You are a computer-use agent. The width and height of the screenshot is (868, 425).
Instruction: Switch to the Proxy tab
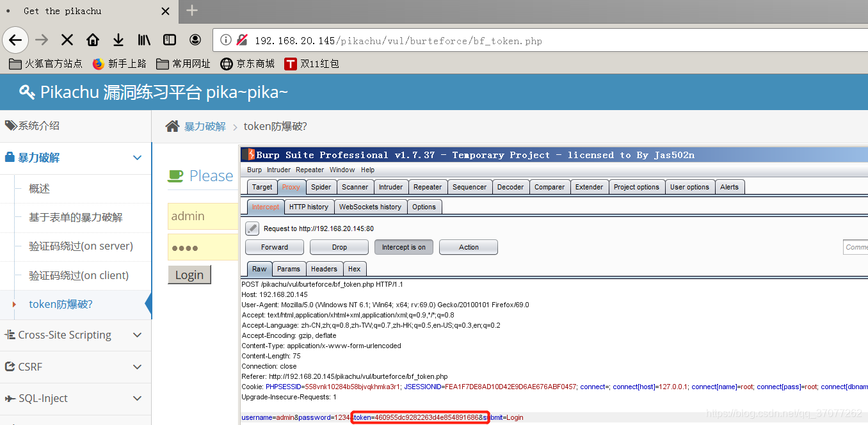(x=291, y=187)
